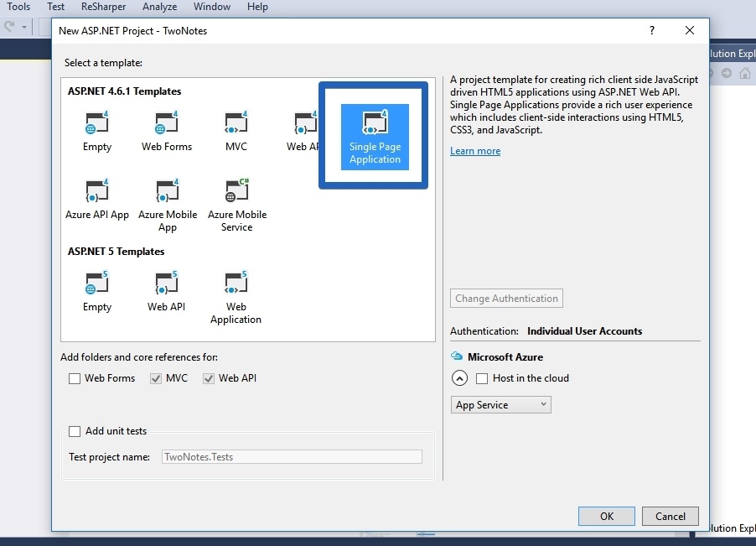The width and height of the screenshot is (756, 546).
Task: Open the Analyze menu
Action: 159,7
